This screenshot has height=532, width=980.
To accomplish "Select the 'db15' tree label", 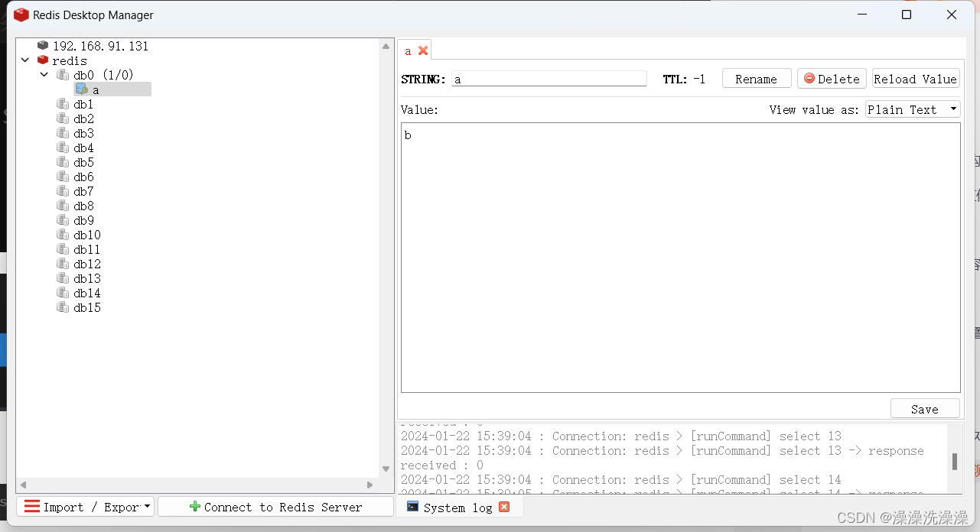I will (87, 307).
